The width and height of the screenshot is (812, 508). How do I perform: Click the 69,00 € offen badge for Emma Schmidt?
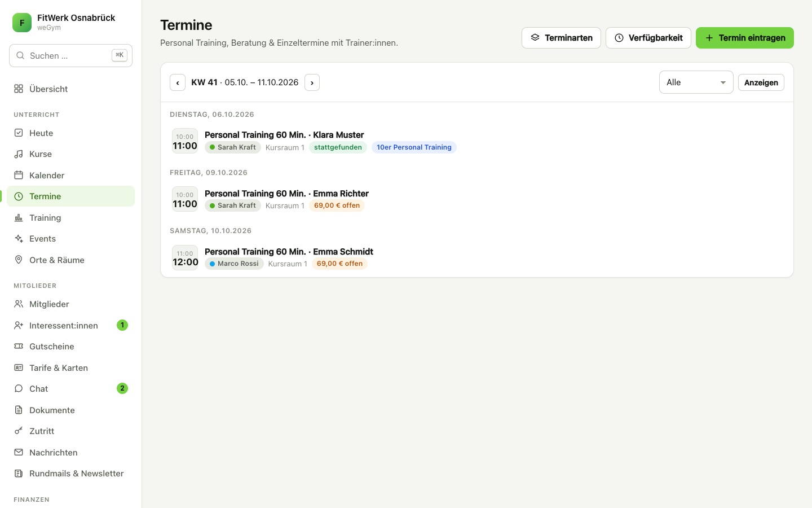tap(339, 264)
